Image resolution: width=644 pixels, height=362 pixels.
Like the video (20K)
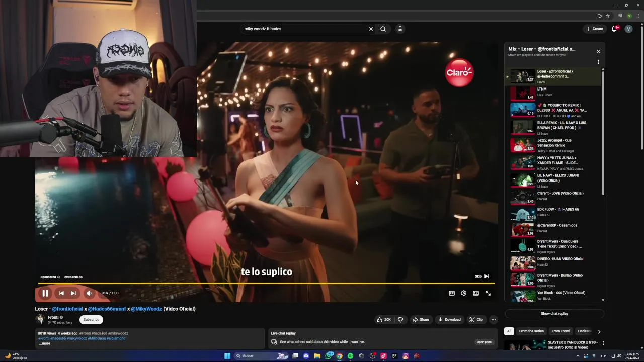coord(384,320)
